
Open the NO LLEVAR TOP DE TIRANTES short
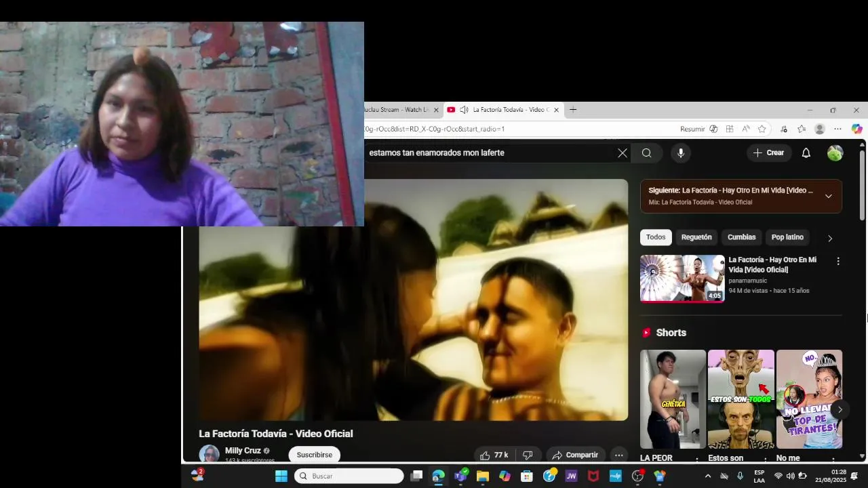[x=809, y=399]
